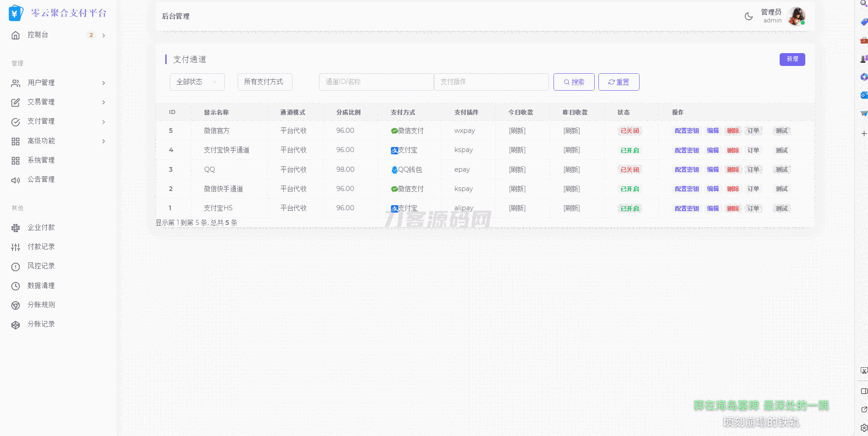
Task: Toggle dark mode moon icon
Action: [749, 16]
